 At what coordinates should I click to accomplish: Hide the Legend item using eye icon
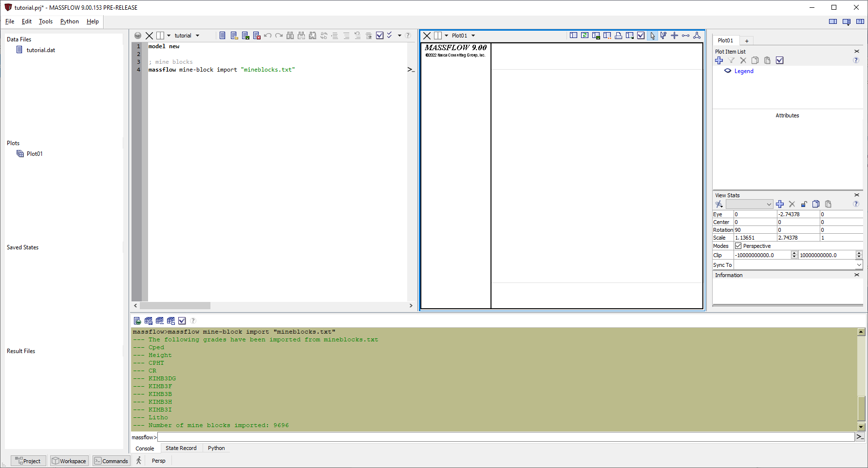tap(728, 71)
